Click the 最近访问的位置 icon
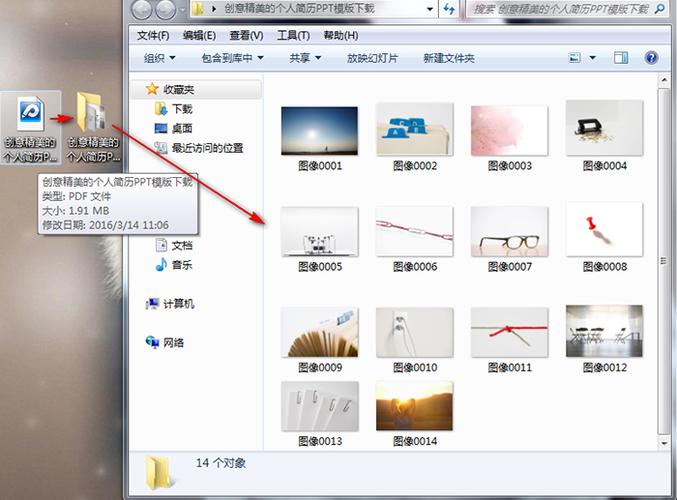 tap(161, 148)
